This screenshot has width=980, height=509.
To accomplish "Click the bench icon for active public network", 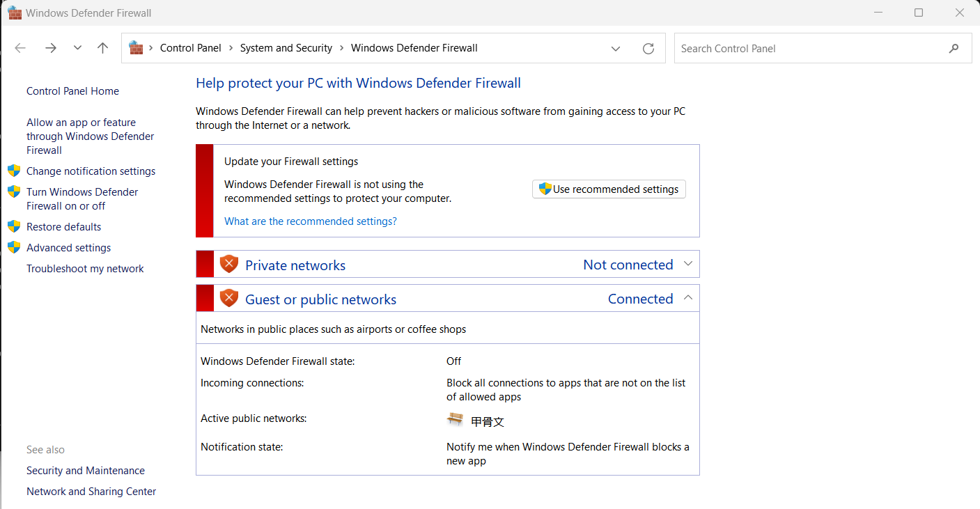I will [x=455, y=419].
